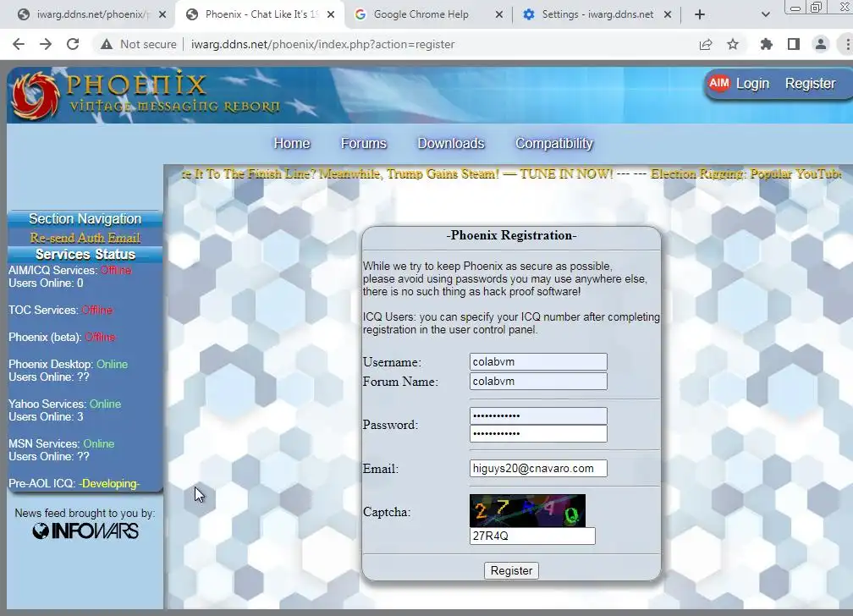Click the Forum Name input field
This screenshot has width=853, height=616.
click(x=538, y=382)
